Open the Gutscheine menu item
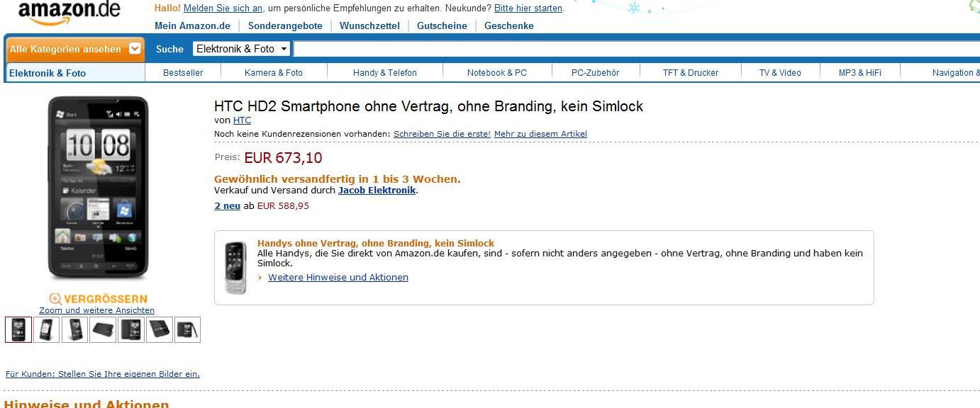 [x=442, y=25]
